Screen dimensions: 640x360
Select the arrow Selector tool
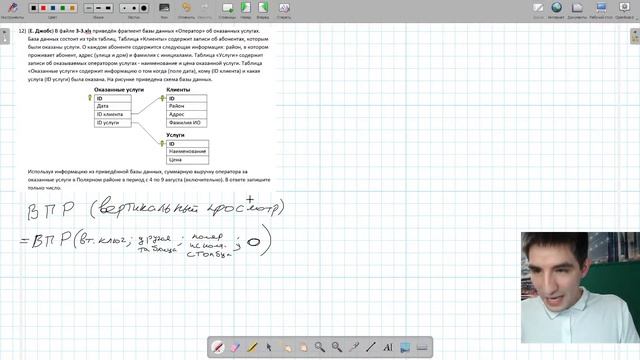[x=269, y=347]
